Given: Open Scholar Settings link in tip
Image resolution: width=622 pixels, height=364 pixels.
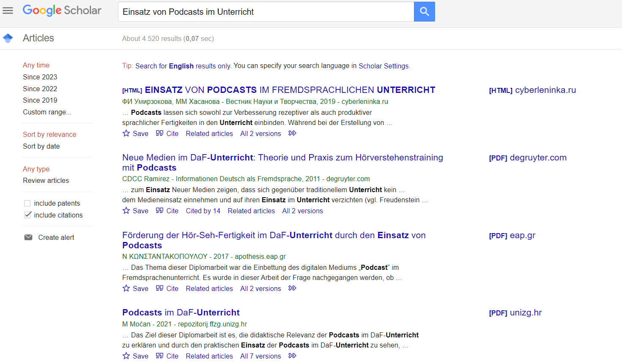Looking at the screenshot, I should coord(384,66).
